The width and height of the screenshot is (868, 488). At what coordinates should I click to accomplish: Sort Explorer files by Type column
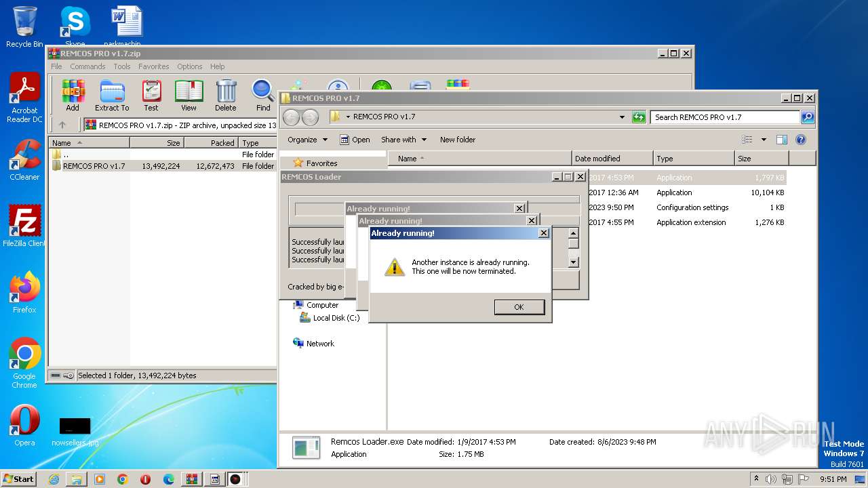[694, 159]
